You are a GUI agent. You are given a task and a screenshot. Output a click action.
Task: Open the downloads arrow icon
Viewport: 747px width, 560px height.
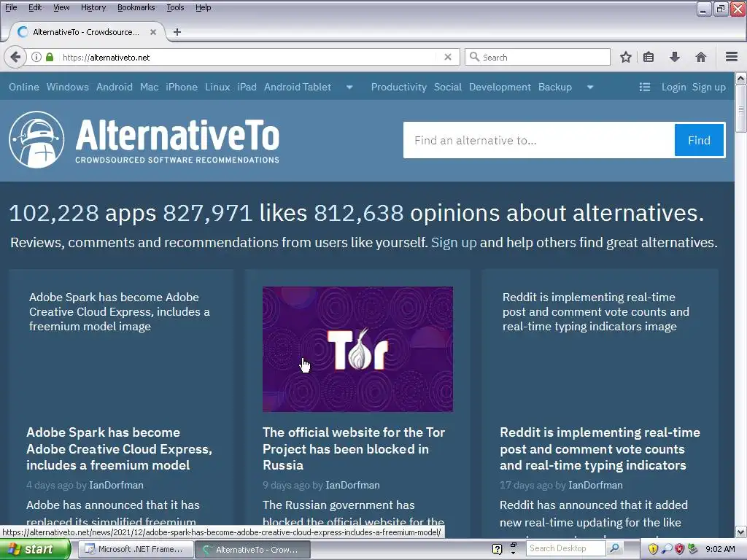click(x=675, y=57)
